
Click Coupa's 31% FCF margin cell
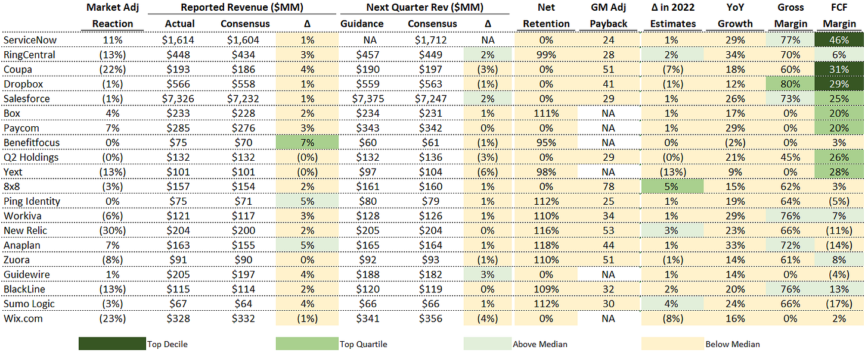pyautogui.click(x=839, y=69)
